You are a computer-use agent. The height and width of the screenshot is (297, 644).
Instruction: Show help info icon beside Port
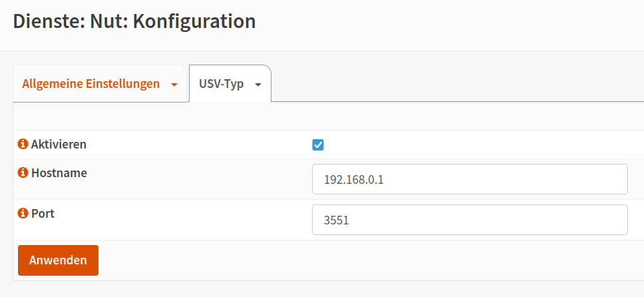coord(23,214)
